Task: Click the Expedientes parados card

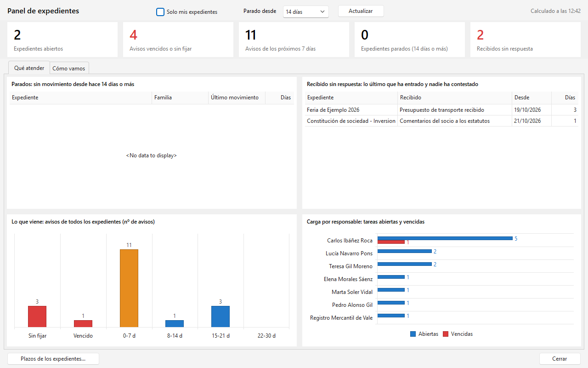Action: 410,40
